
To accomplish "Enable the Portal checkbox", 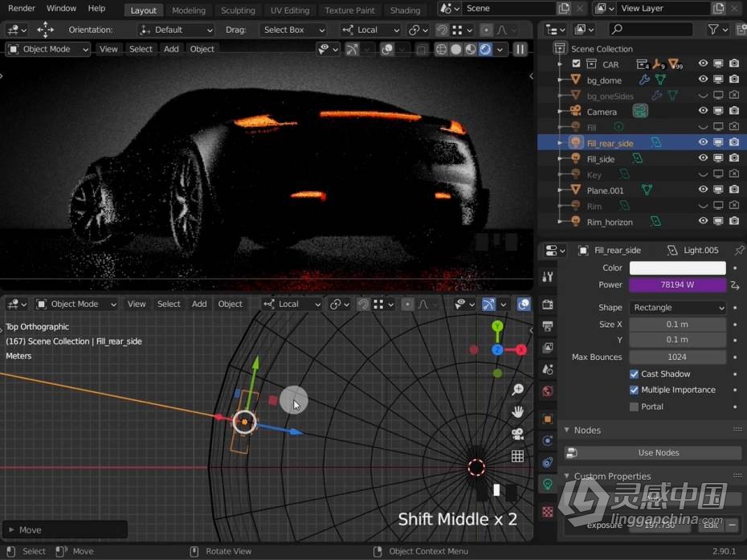I will pyautogui.click(x=634, y=407).
